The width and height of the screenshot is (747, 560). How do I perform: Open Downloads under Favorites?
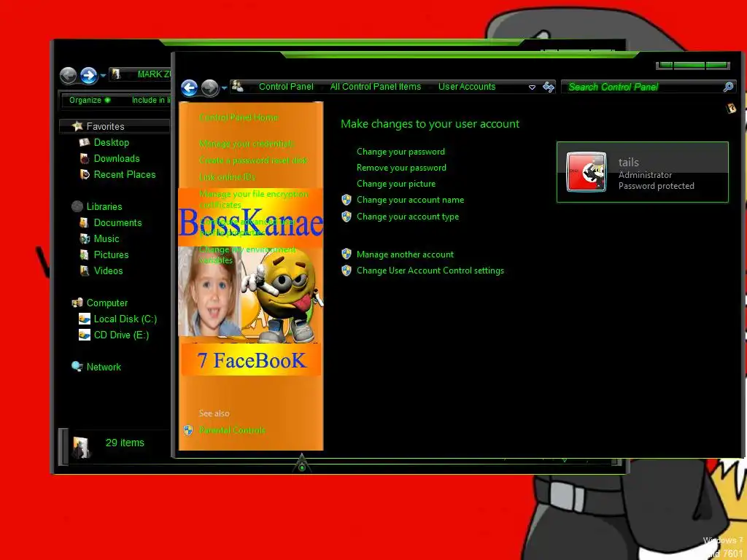click(x=117, y=158)
